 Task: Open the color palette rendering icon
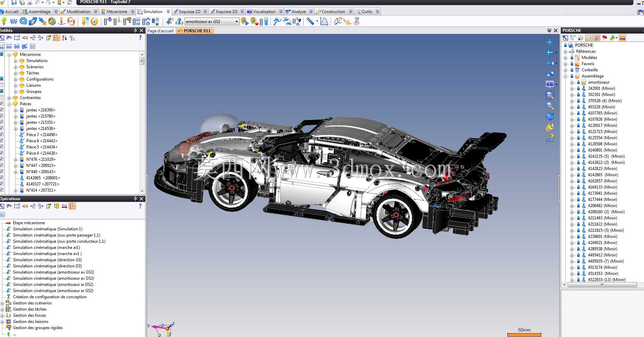point(550,127)
